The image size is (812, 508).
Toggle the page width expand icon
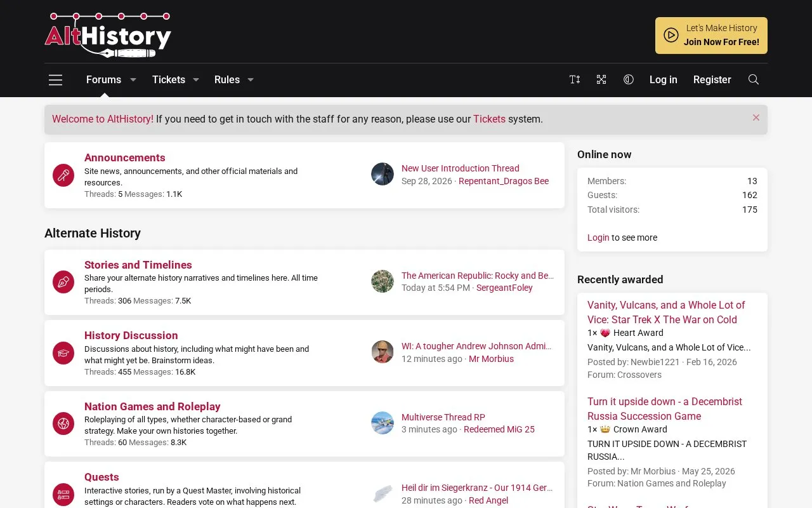(601, 80)
